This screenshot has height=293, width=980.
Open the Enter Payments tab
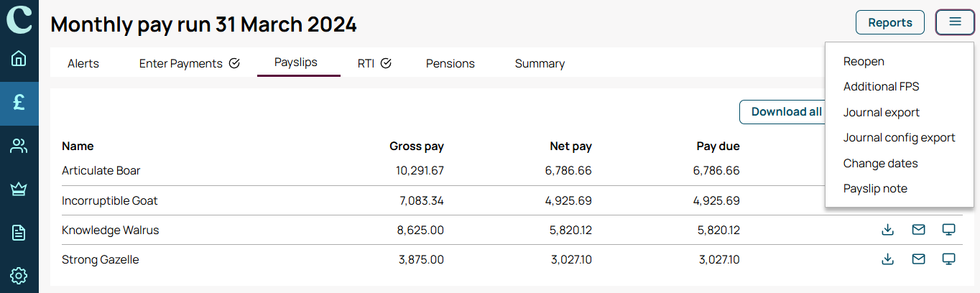pos(190,63)
